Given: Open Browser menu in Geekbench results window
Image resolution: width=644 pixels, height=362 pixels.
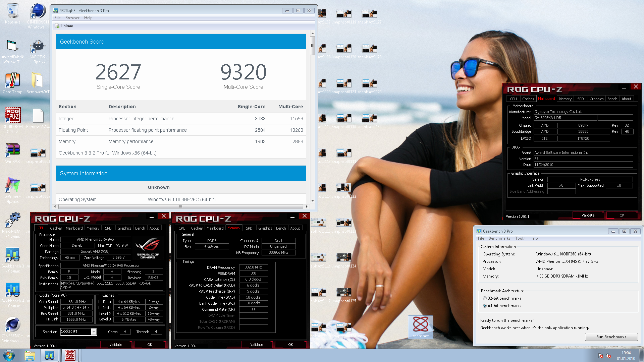Looking at the screenshot, I should click(72, 18).
